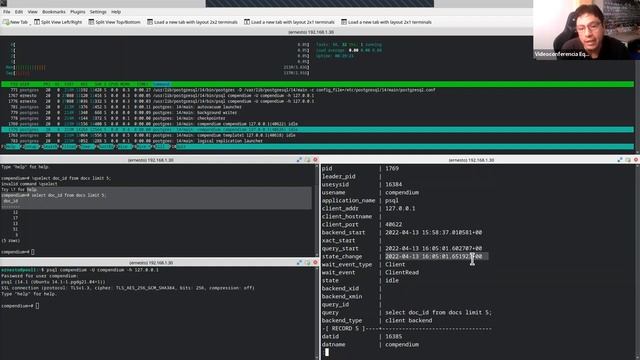This screenshot has width=640, height=360.
Task: Click the top htop pane title bar
Action: click(x=311, y=32)
